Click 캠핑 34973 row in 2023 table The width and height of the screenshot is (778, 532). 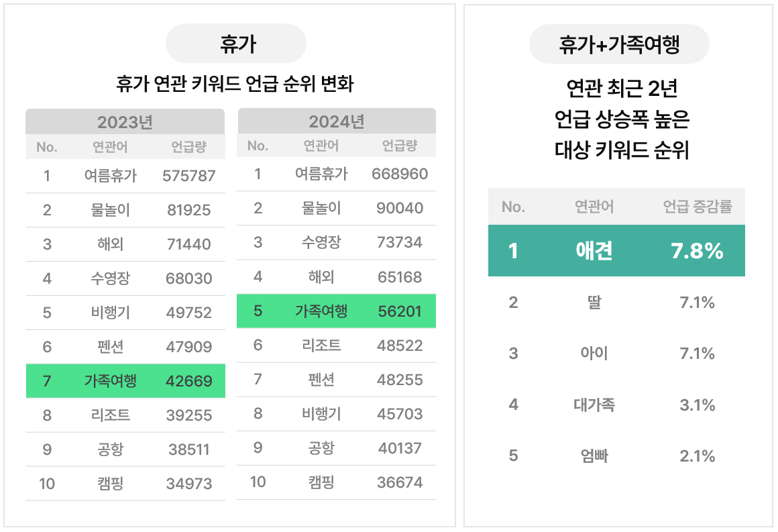125,484
